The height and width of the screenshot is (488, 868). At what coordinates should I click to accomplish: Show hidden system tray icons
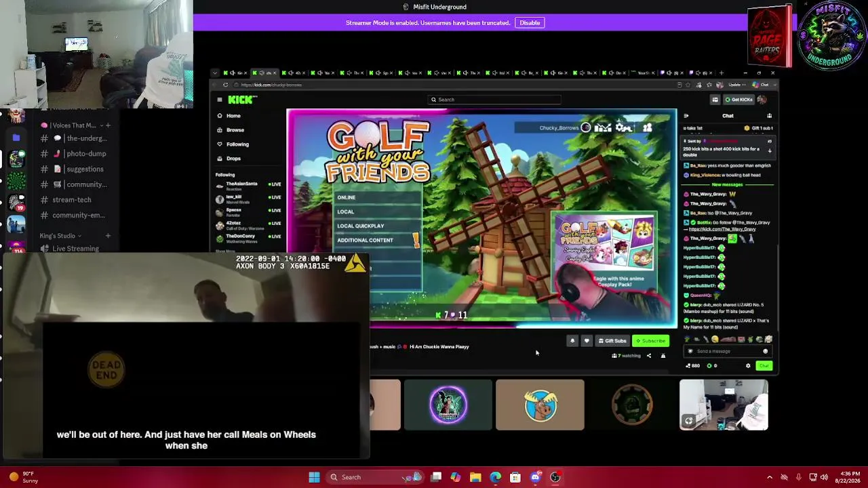point(769,477)
